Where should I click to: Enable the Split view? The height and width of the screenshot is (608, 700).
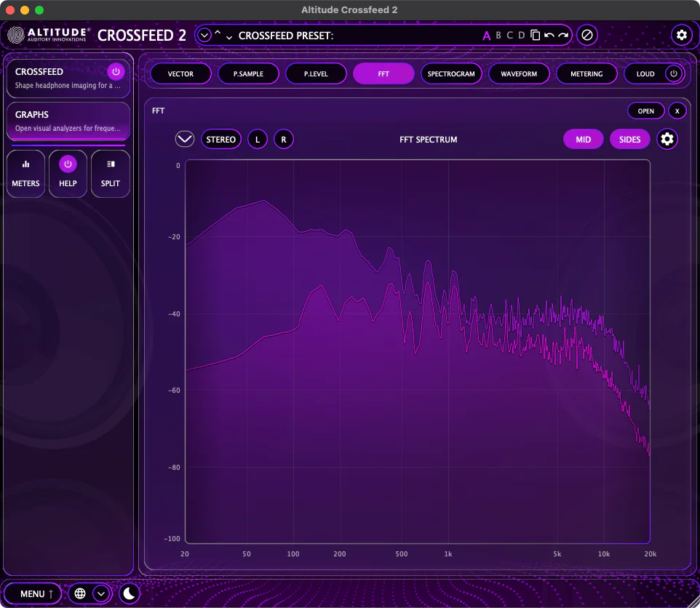point(111,174)
